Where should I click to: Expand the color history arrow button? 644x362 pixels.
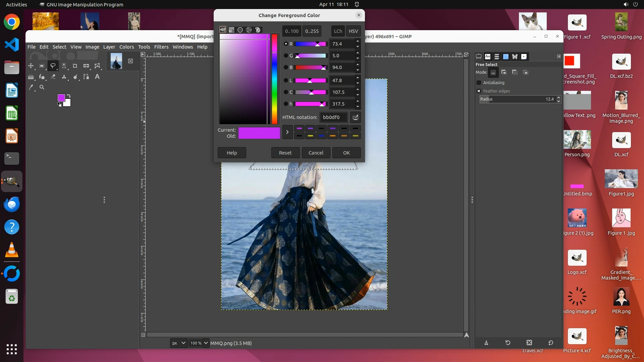click(x=287, y=132)
